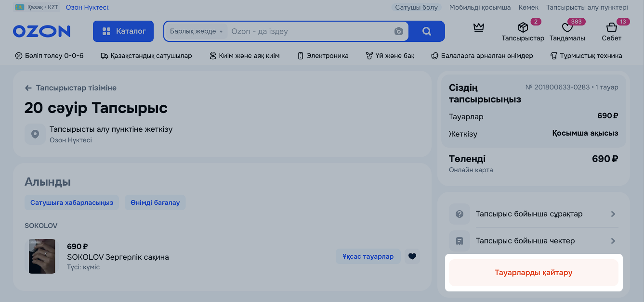Click the receipt icon
Screen dimensions: 644x302
(460, 241)
